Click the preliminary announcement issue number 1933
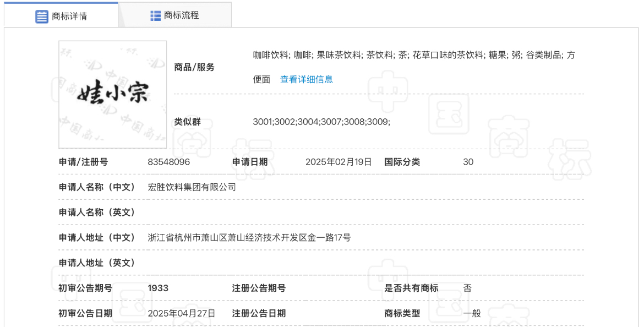The width and height of the screenshot is (644, 327). click(158, 288)
